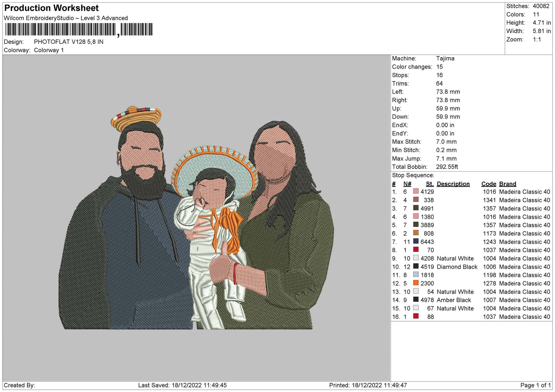Image resolution: width=555 pixels, height=392 pixels.
Task: Click the 'Printed: 18/12/2022 11:49:47' text
Action: (x=368, y=385)
